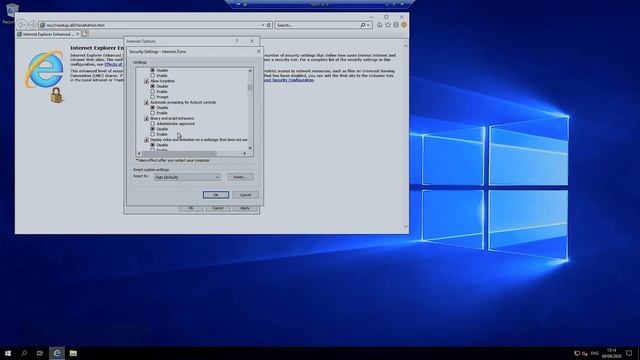Viewport: 640px width, 360px height.
Task: Click OK in the Security Settings dialog
Action: (216, 195)
